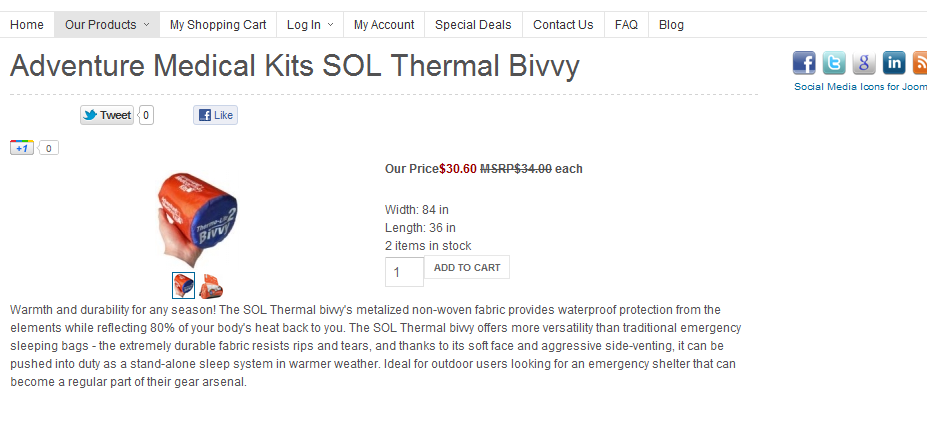927x426 pixels.
Task: Go to My Shopping Cart
Action: click(x=218, y=25)
